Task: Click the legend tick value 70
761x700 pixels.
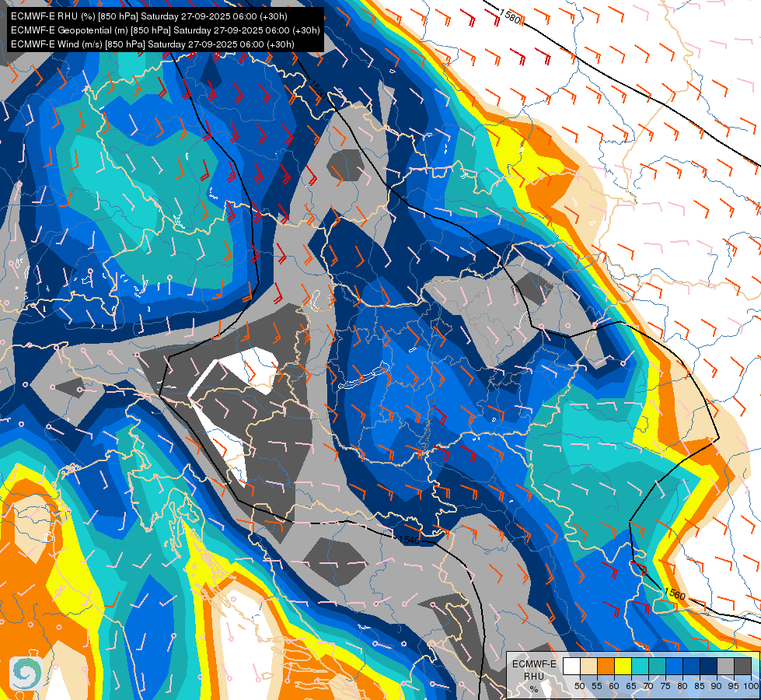Action: click(648, 687)
